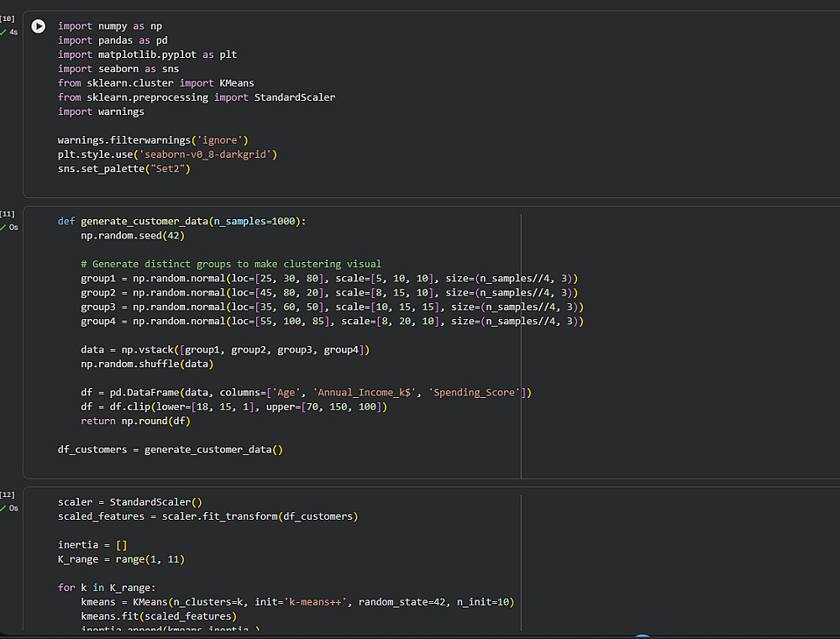Image resolution: width=840 pixels, height=639 pixels.
Task: Run the numpy imports code cell
Action: [38, 26]
